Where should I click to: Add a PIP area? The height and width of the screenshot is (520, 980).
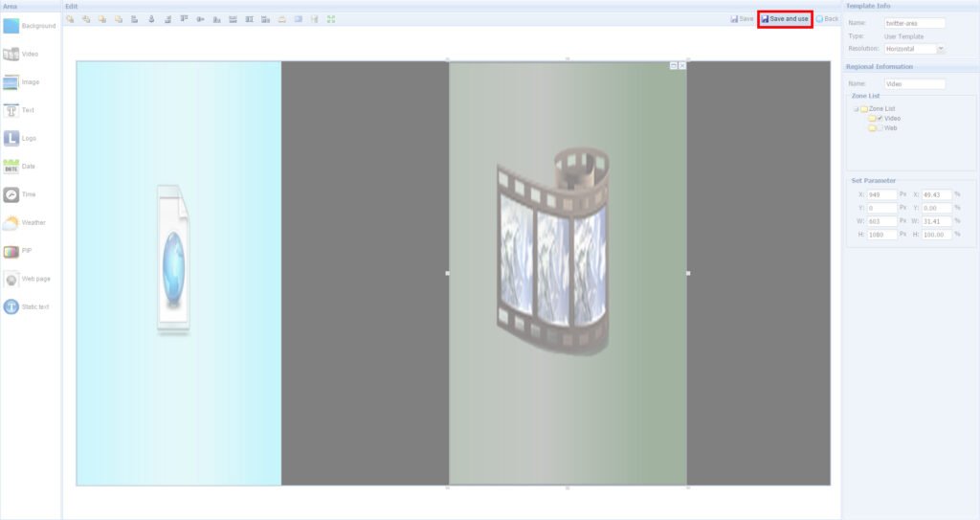click(x=11, y=251)
